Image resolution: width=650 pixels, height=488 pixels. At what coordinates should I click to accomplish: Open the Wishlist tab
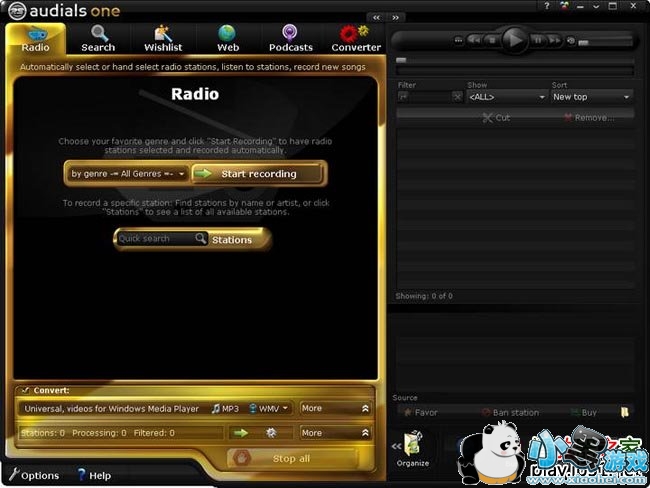click(163, 39)
